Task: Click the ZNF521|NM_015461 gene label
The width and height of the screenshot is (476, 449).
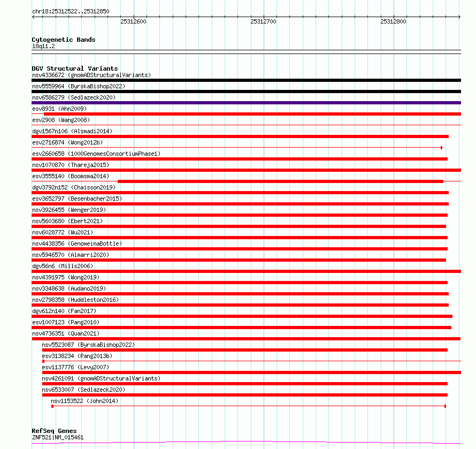Action: coord(58,437)
